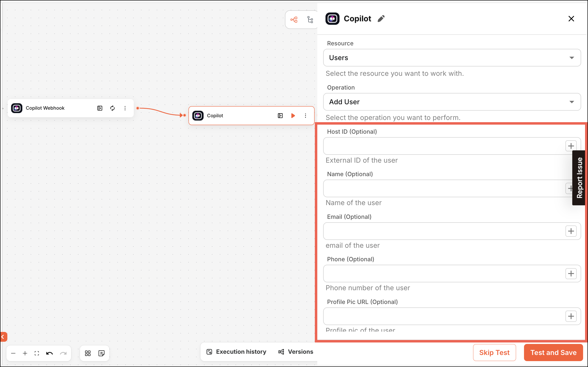Insert variable with Phone plus button
588x367 pixels.
(571, 274)
